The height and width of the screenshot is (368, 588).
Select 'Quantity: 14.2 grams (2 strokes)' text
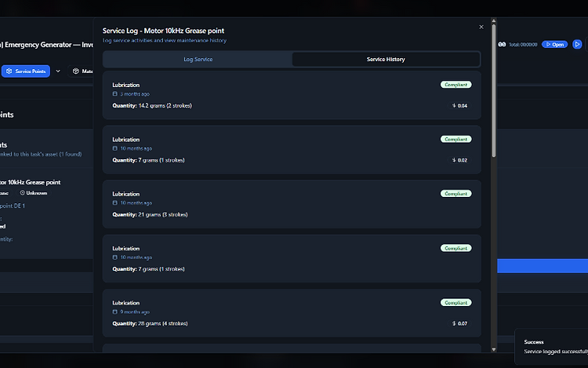[152, 106]
